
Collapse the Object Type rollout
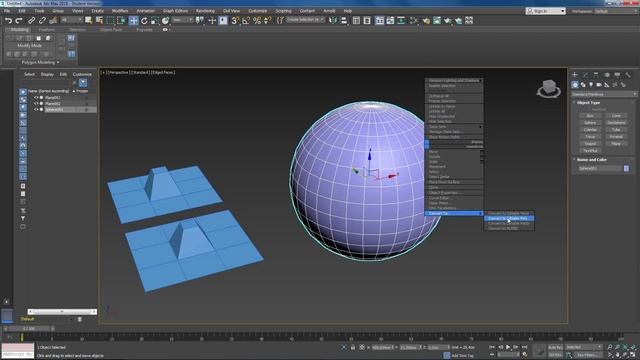[588, 103]
